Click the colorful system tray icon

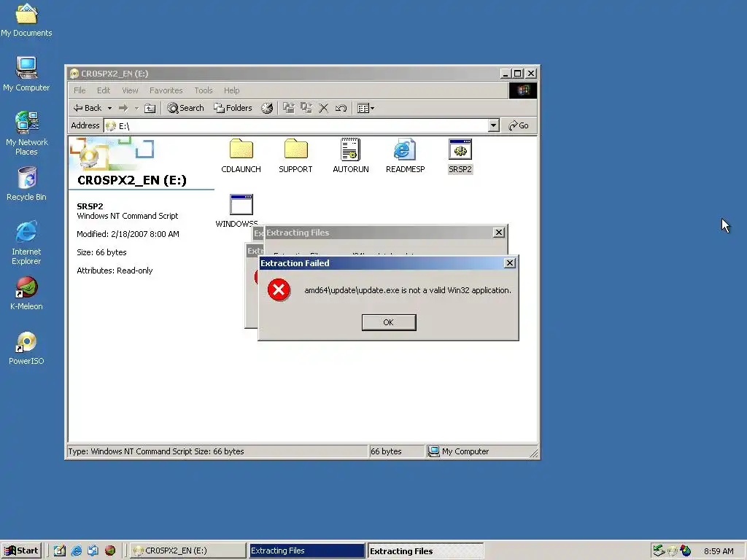[686, 551]
